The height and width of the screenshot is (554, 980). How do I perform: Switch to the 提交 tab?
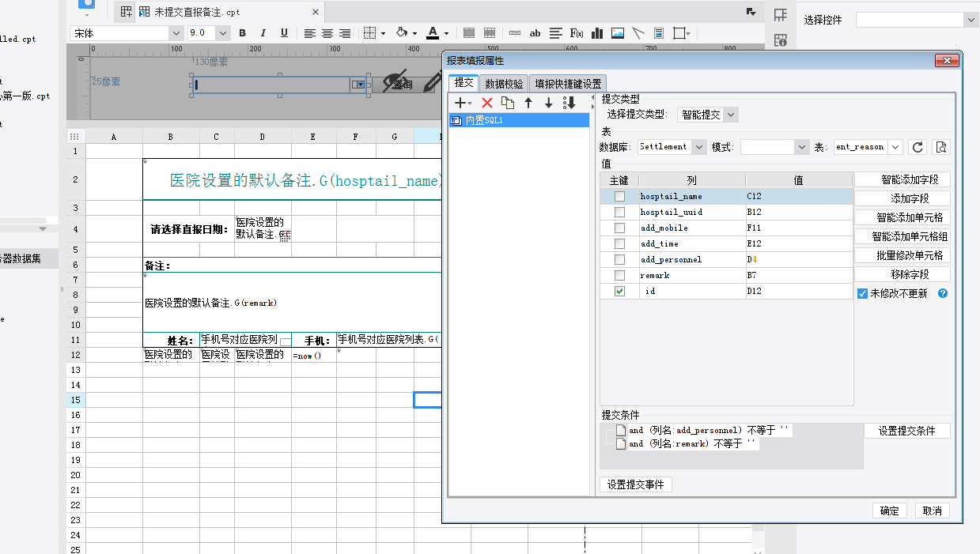464,83
